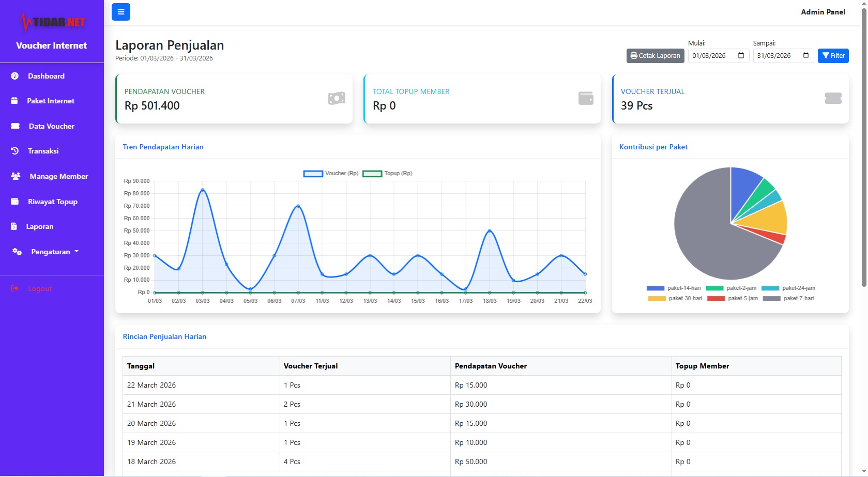The image size is (868, 477).
Task: Toggle the sidebar with the hamburger button
Action: (x=121, y=12)
